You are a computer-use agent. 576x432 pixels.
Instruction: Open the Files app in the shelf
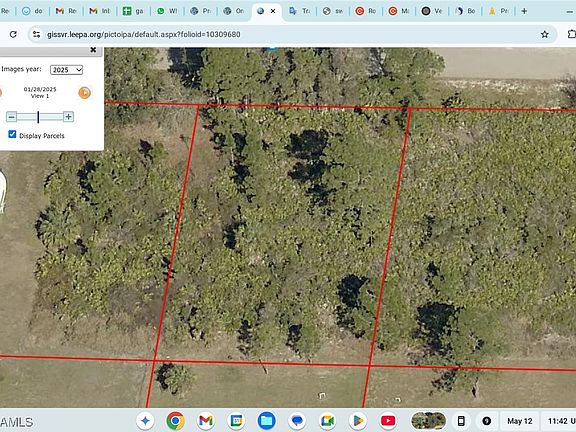point(267,421)
